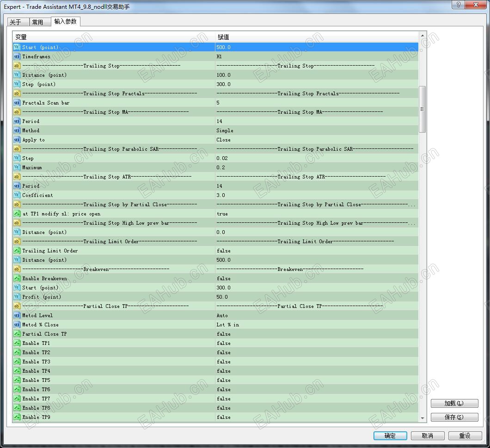490x448 pixels.
Task: Select the 'Trailing Stop by Partial Close' separator label
Action: coord(110,204)
